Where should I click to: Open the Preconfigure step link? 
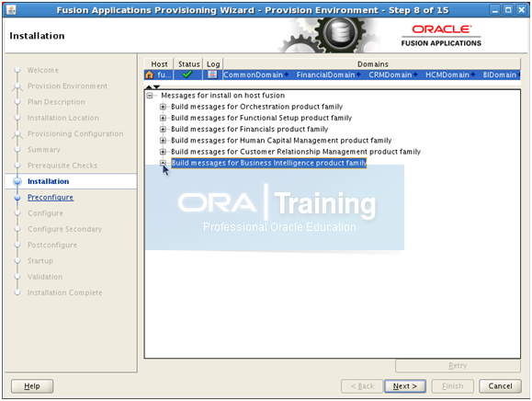[x=51, y=197]
